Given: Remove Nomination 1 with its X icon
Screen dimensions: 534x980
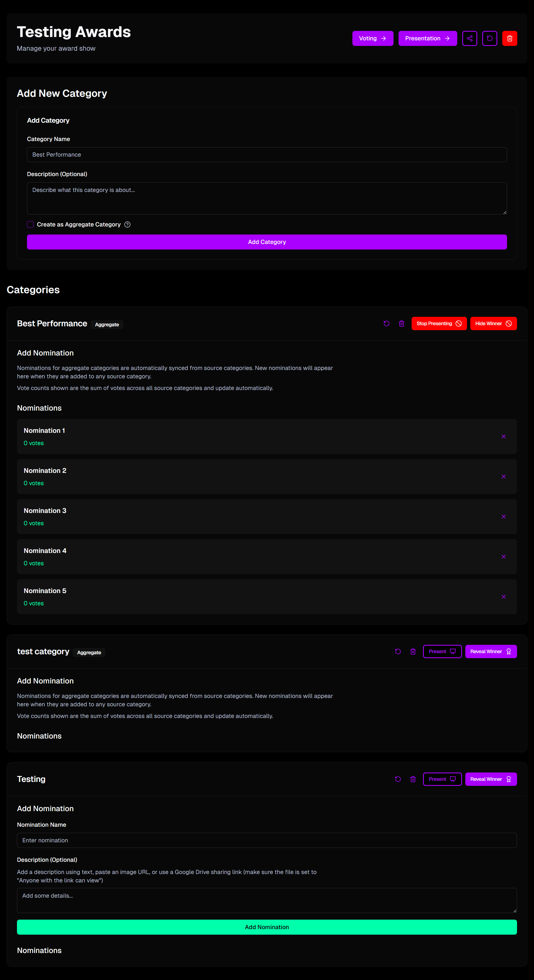Looking at the screenshot, I should [504, 436].
